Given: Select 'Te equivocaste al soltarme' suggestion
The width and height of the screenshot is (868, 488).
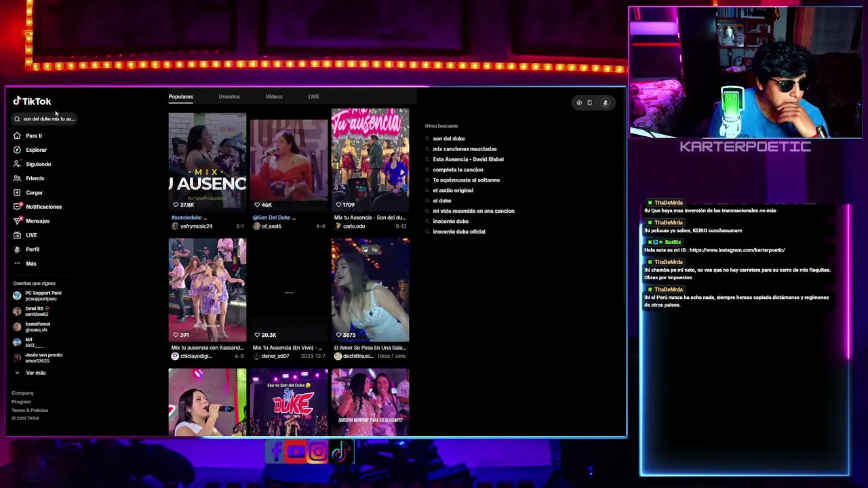Looking at the screenshot, I should pyautogui.click(x=466, y=180).
